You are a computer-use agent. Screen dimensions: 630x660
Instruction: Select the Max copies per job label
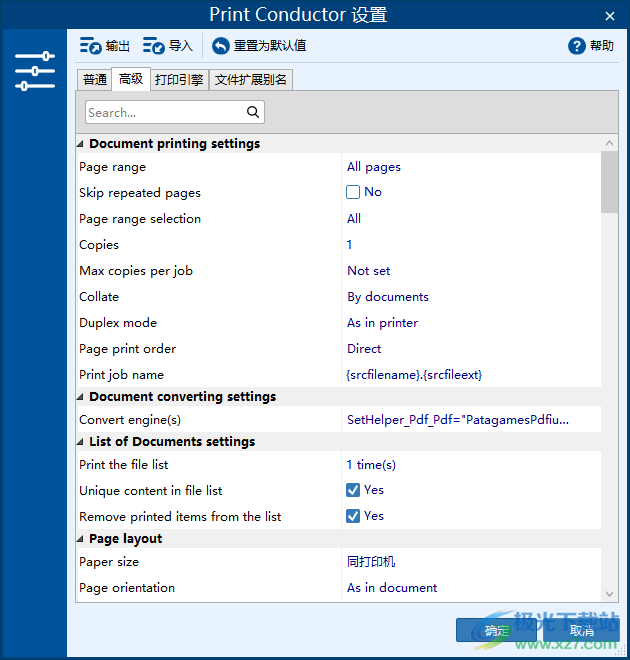click(x=136, y=271)
